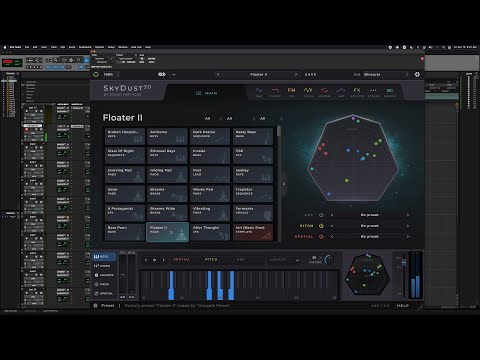The image size is (480, 360).
Task: Open the File menu in Pro Tools
Action: click(27, 47)
